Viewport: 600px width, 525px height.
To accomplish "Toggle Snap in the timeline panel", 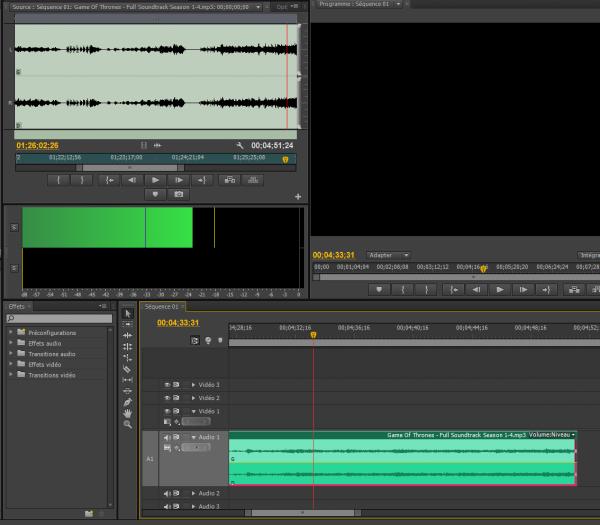I will 195,340.
